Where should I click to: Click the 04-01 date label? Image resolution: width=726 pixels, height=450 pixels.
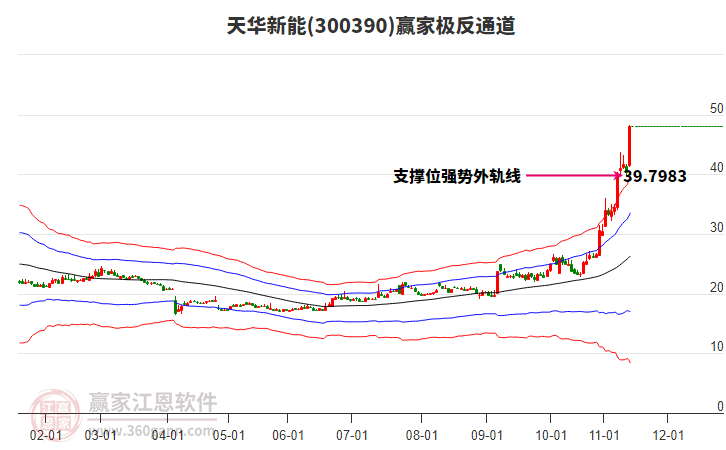pyautogui.click(x=168, y=435)
